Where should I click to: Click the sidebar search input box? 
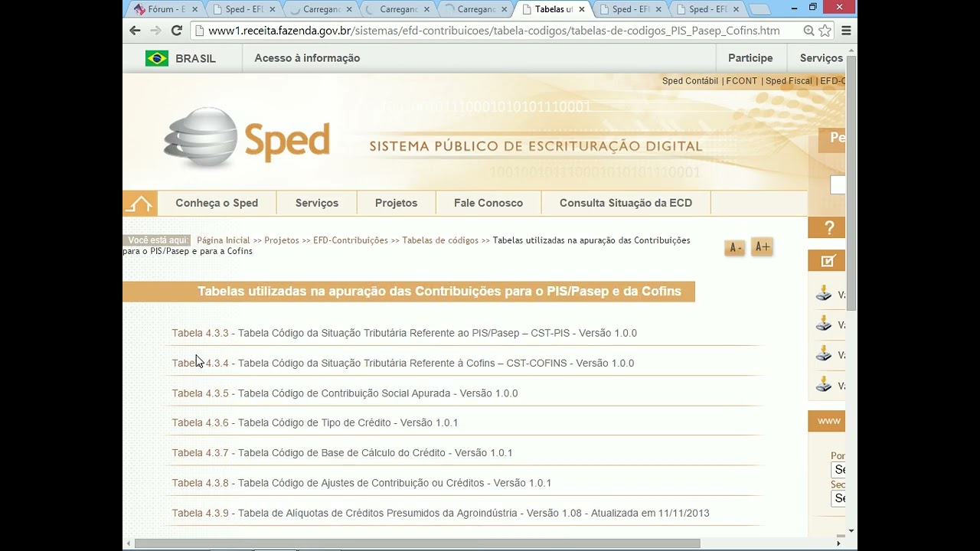coord(838,185)
